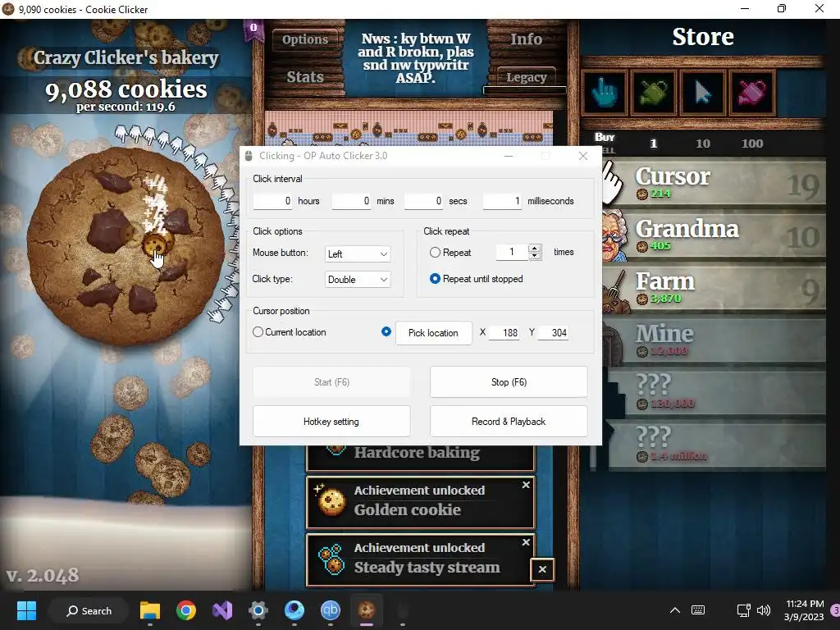Image resolution: width=840 pixels, height=630 pixels.
Task: Open the Stats menu
Action: 305,77
